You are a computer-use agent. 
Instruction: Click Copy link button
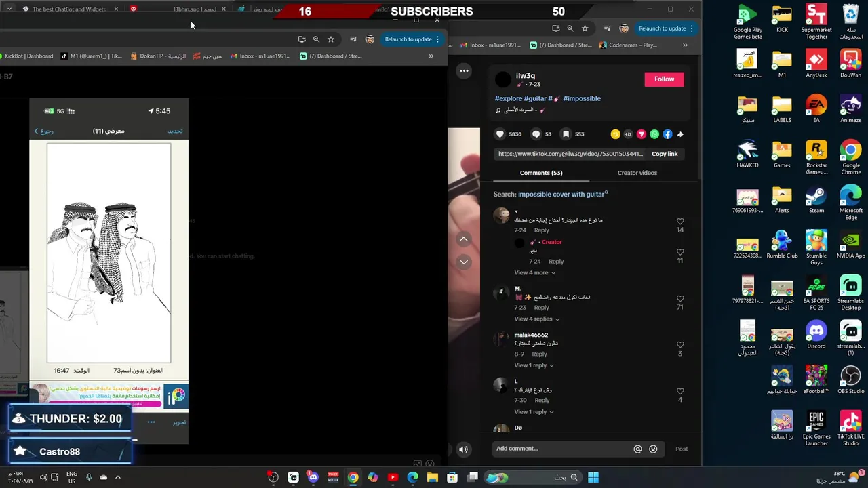[665, 154]
